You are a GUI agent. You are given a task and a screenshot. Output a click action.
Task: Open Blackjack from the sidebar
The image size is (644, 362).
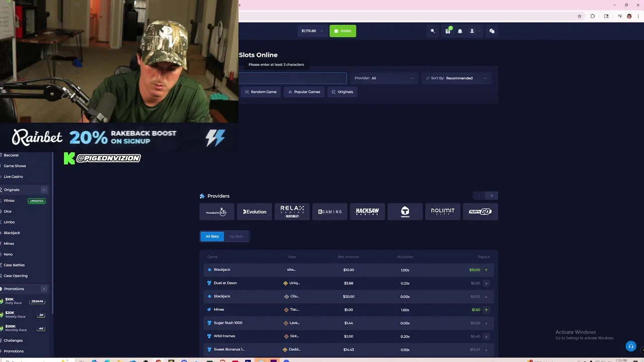click(12, 233)
